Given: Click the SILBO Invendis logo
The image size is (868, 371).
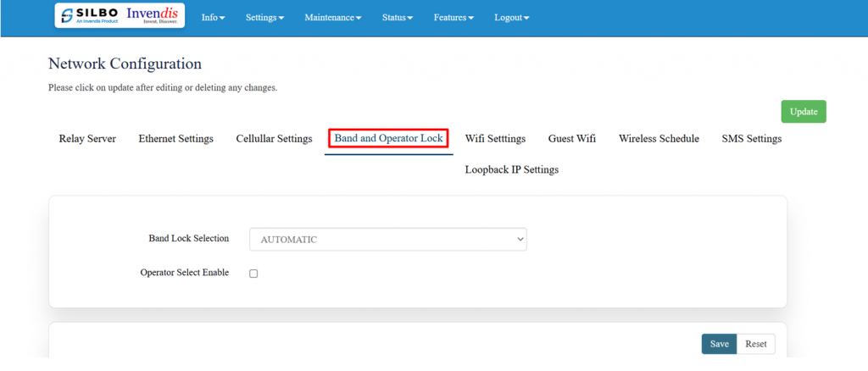Looking at the screenshot, I should tap(120, 16).
